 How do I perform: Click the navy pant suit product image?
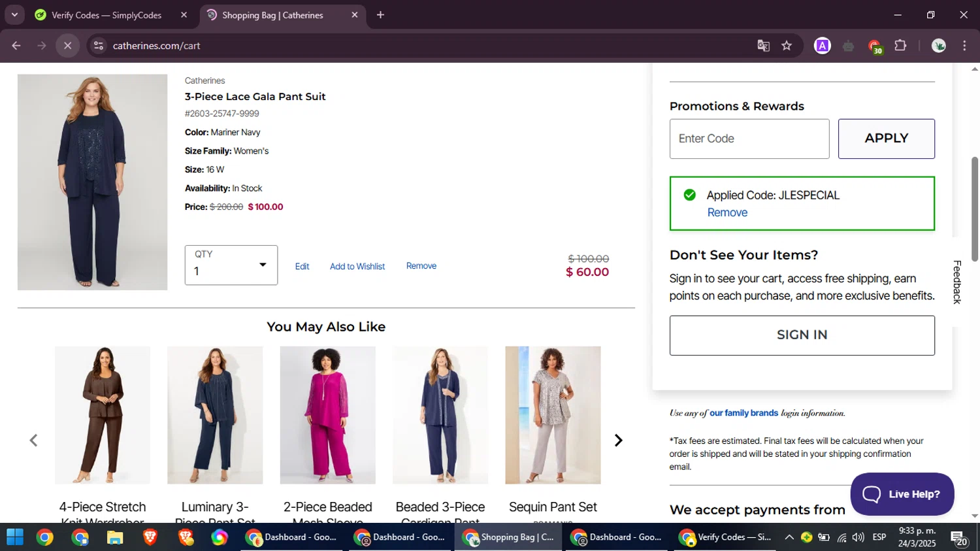click(92, 182)
